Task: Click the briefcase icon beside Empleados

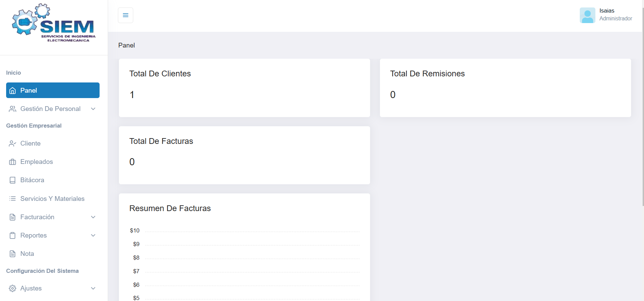Action: [13, 162]
